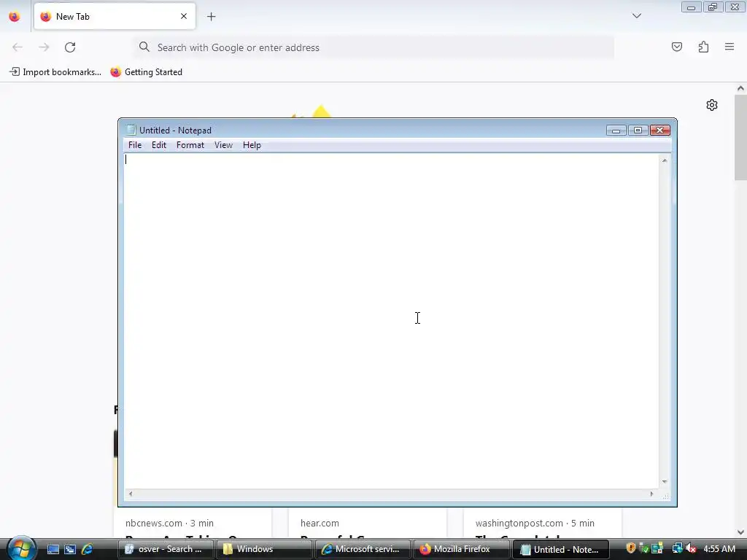
Task: Click the Firefox back arrow
Action: tap(18, 47)
